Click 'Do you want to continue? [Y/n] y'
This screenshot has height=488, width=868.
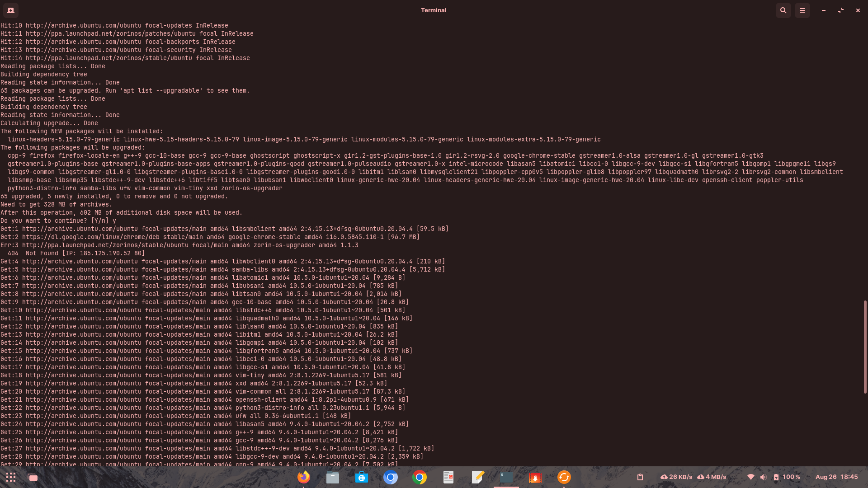[x=58, y=221]
